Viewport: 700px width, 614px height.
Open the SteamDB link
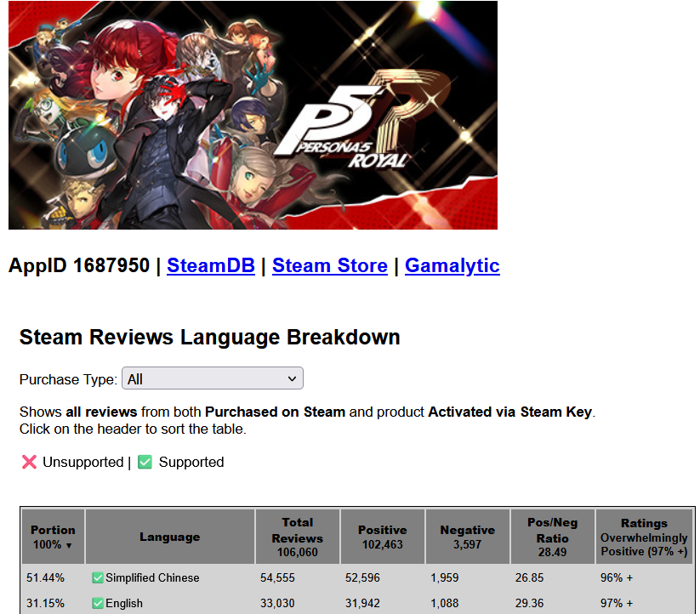[x=211, y=265]
